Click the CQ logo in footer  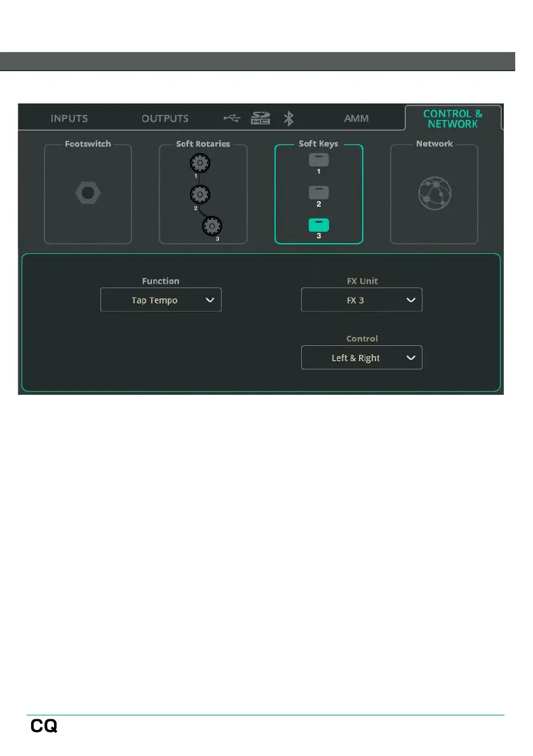44,726
